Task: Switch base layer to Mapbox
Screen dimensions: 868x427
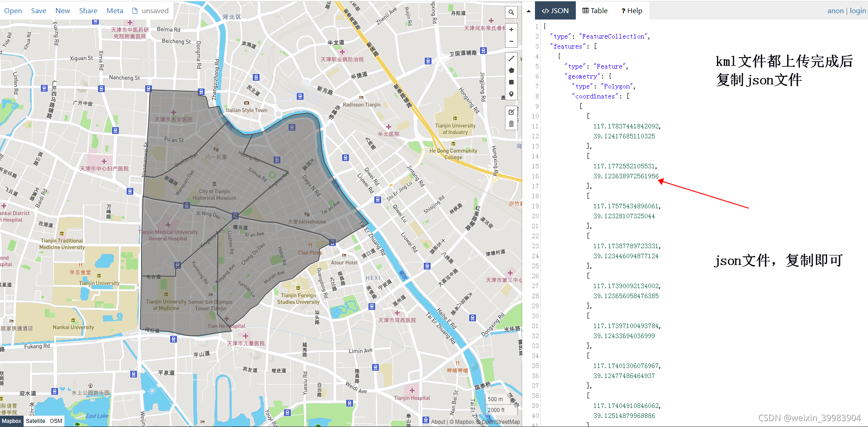Action: [11, 421]
